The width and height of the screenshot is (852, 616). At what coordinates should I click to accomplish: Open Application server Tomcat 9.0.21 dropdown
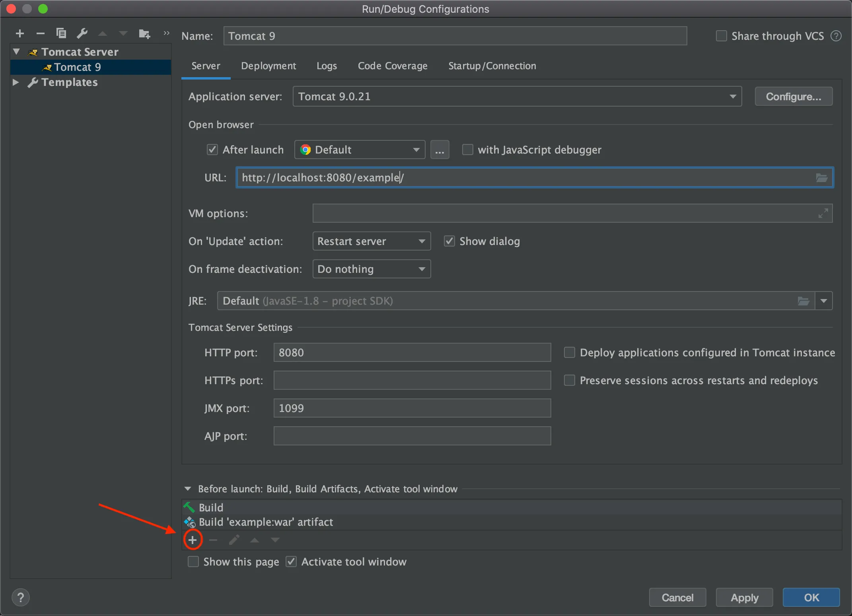pyautogui.click(x=517, y=97)
